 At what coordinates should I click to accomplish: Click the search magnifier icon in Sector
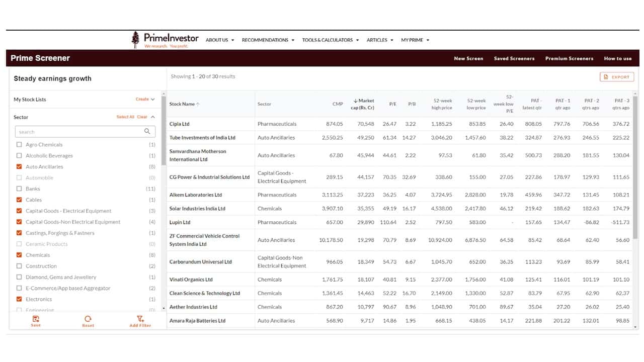click(x=147, y=131)
